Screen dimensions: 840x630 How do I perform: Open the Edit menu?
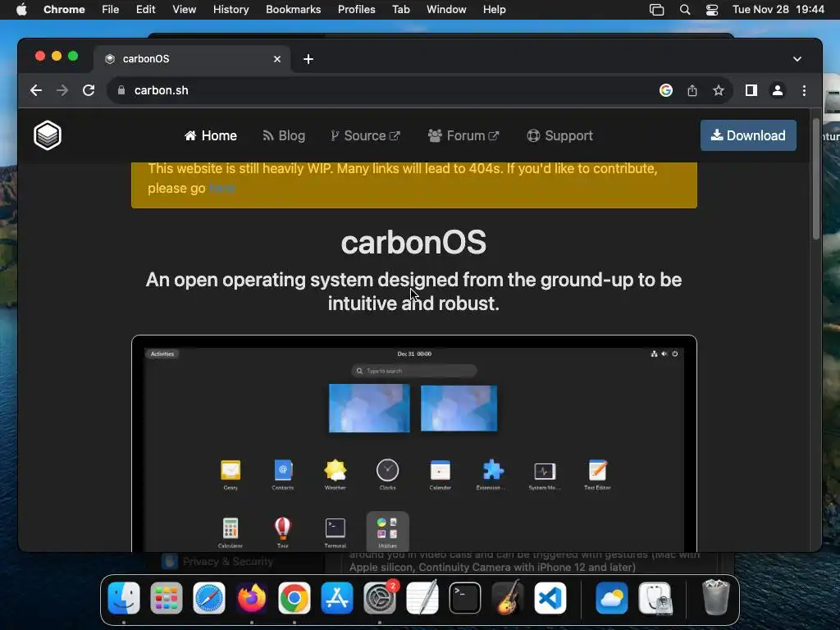145,10
